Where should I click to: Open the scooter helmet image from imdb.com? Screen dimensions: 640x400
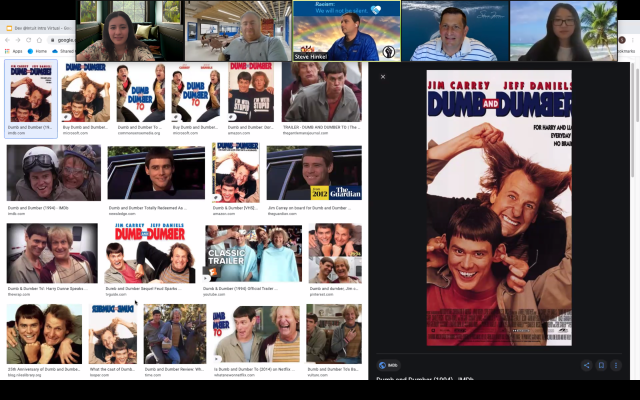pos(53,173)
